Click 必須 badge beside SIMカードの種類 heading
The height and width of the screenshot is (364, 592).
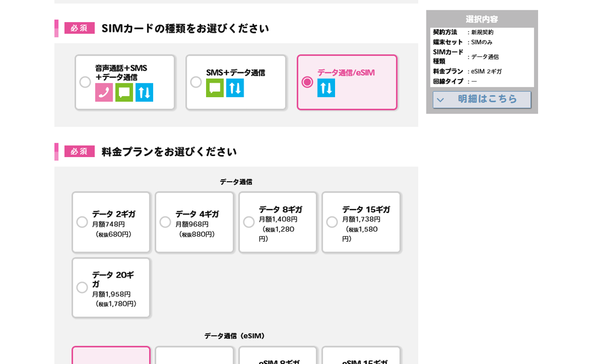79,28
